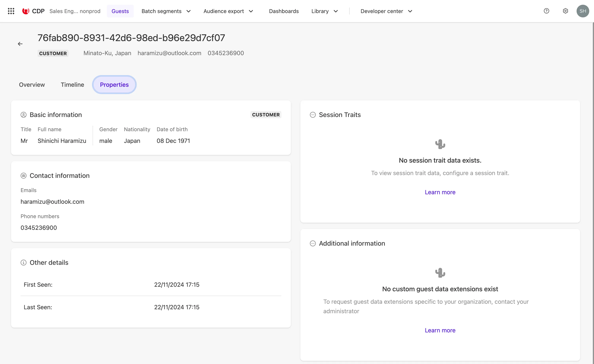Click the Other details section icon

click(x=23, y=262)
